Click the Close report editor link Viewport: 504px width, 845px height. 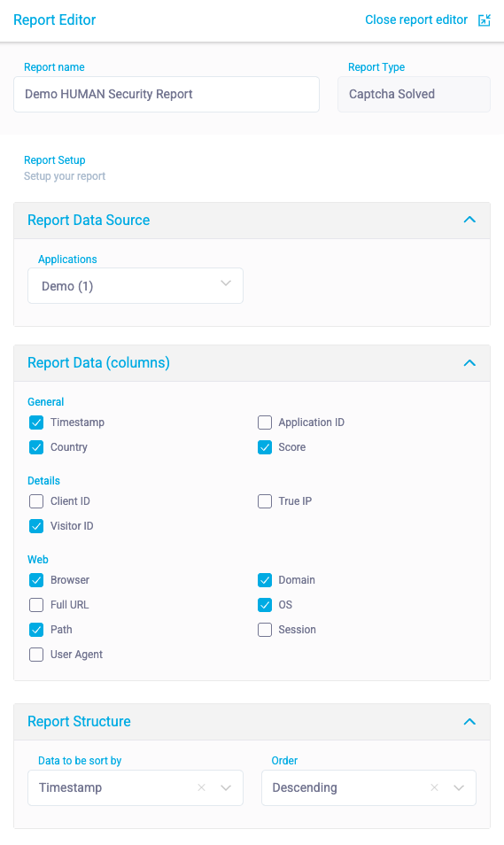416,20
